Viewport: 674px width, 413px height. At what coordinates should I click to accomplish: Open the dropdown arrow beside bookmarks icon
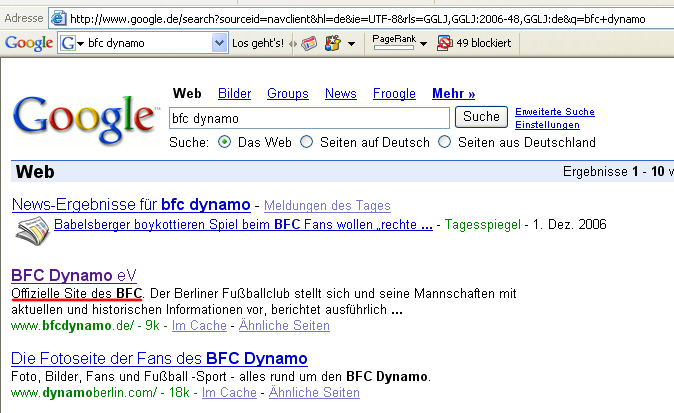(x=351, y=43)
